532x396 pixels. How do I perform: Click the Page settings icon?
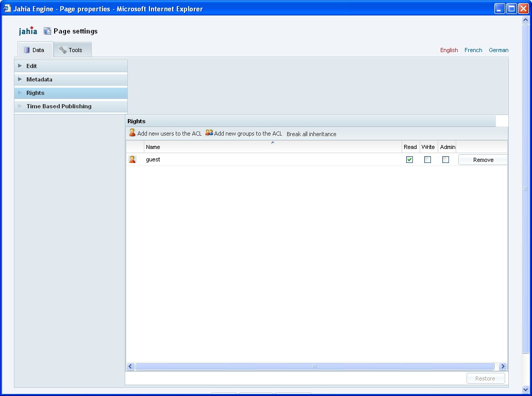[x=47, y=31]
